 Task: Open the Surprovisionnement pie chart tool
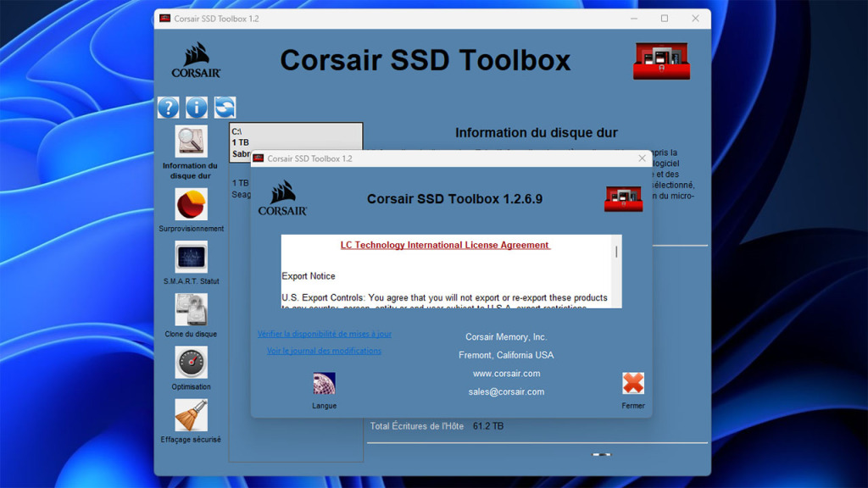point(191,204)
